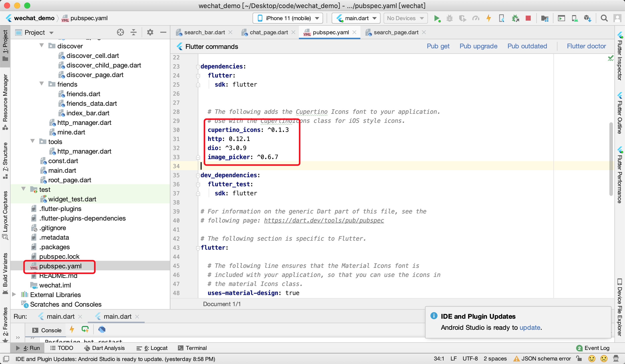Click the Flutter doctor link
This screenshot has height=364, width=625.
pyautogui.click(x=586, y=46)
